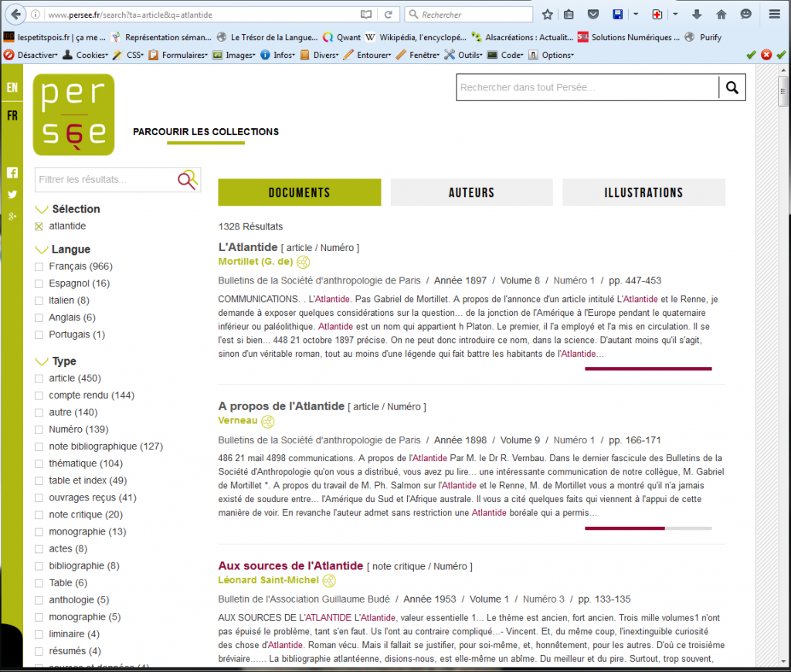
Task: Click the relevance bar under the first result
Action: point(648,369)
